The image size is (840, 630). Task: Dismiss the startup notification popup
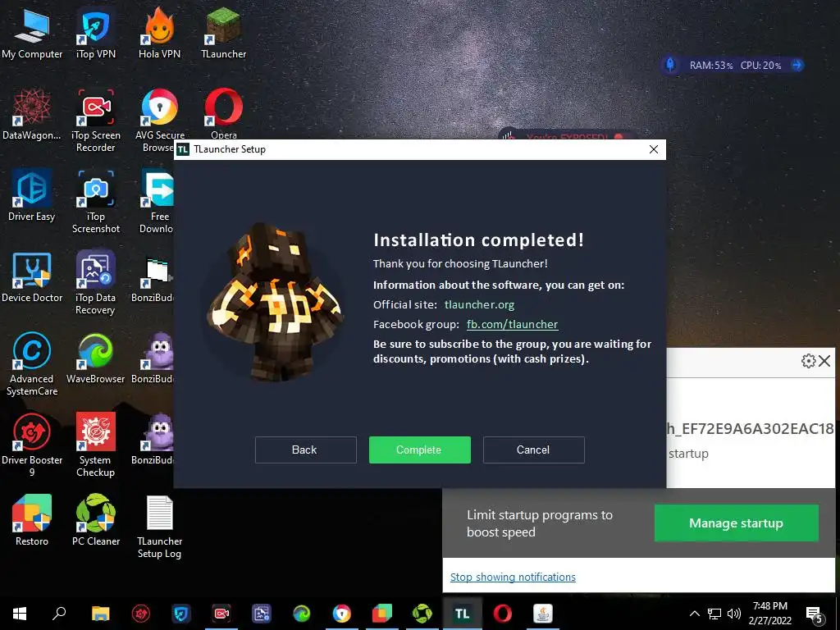tap(825, 361)
